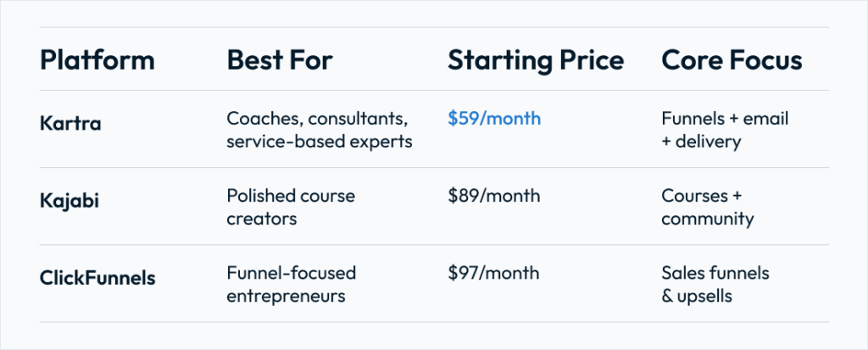Image resolution: width=868 pixels, height=350 pixels.
Task: Click the word 'community' in Kajabi row
Action: 707,219
